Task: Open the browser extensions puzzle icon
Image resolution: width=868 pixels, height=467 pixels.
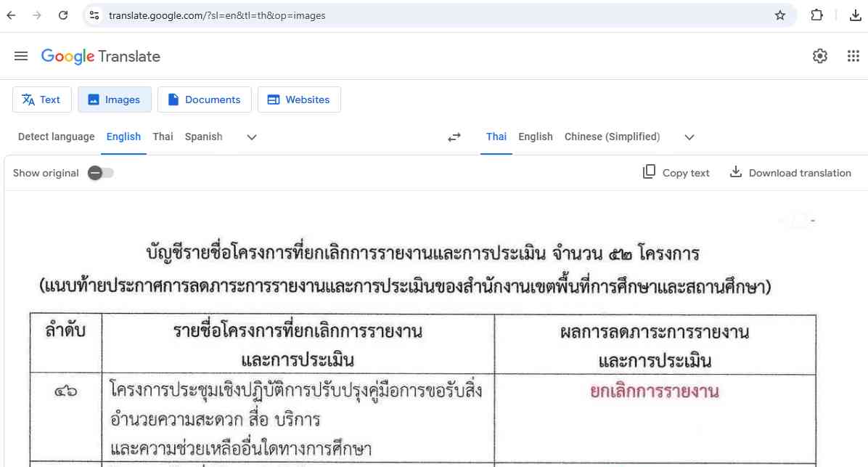Action: pyautogui.click(x=816, y=15)
